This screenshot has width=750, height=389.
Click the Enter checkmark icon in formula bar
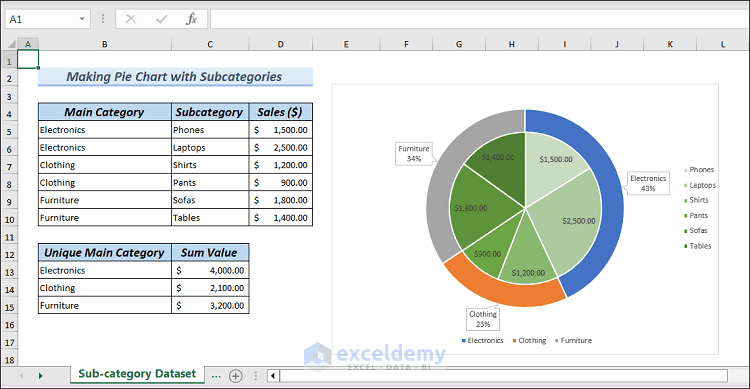tap(162, 19)
